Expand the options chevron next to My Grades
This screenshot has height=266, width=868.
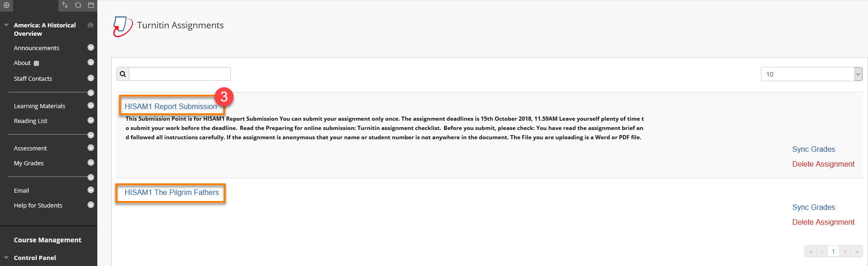[91, 162]
